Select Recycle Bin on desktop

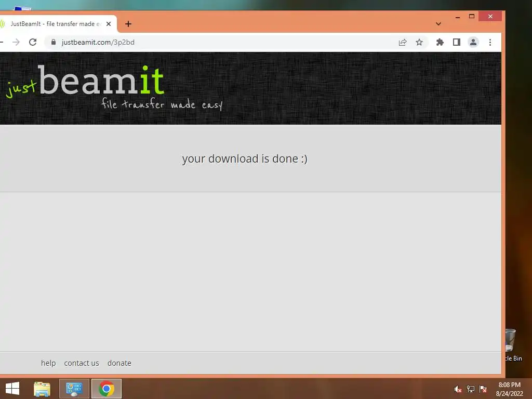pos(513,345)
